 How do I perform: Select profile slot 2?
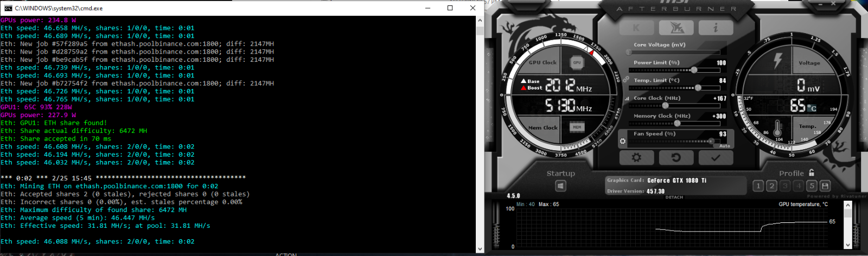pyautogui.click(x=771, y=186)
